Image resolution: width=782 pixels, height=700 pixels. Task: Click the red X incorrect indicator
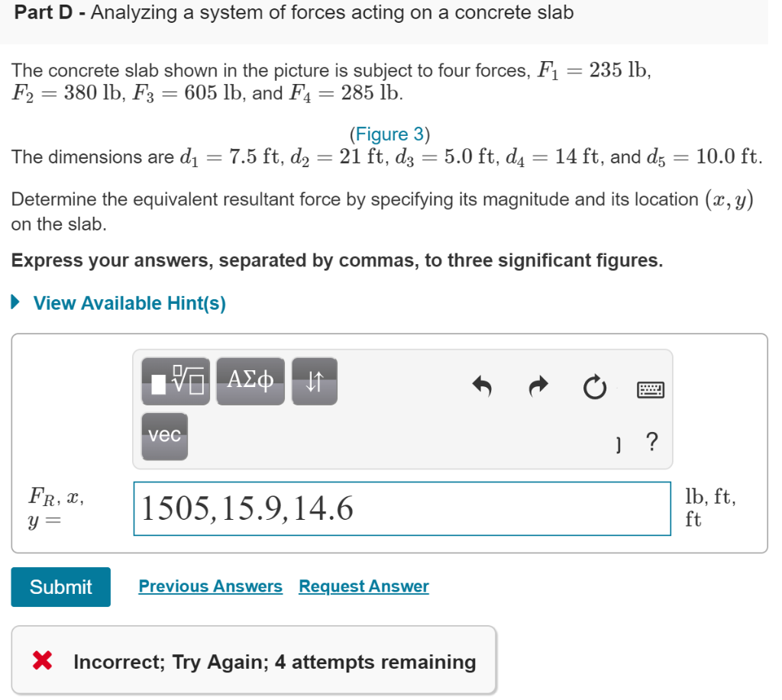click(x=42, y=661)
